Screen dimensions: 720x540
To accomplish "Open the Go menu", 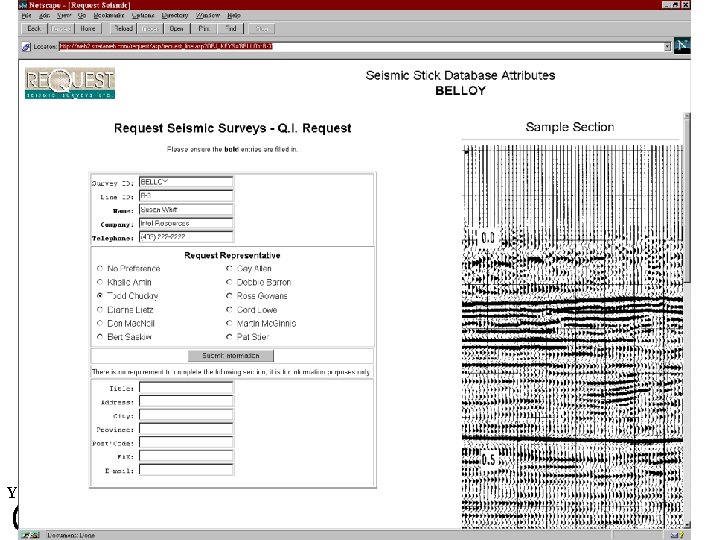I will pyautogui.click(x=82, y=15).
